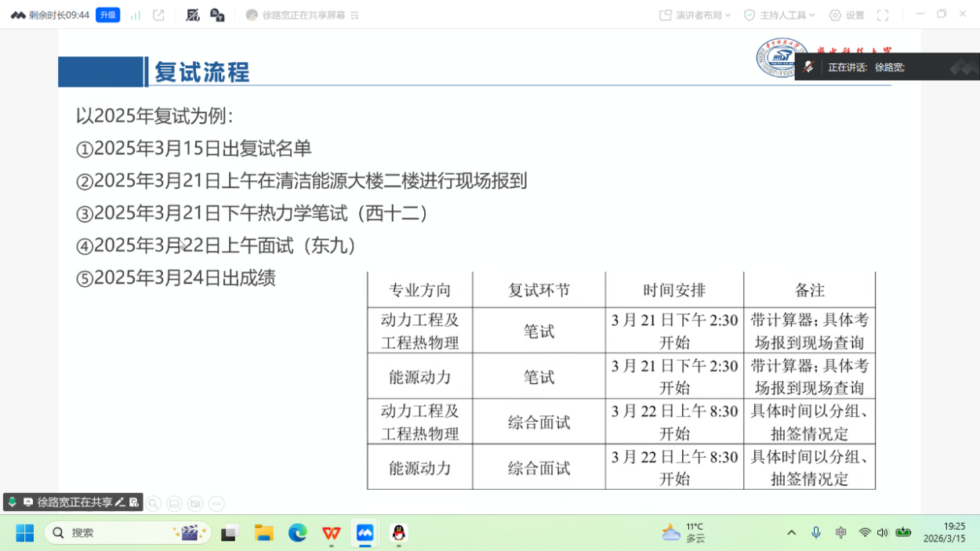This screenshot has width=980, height=551.
Task: Toggle full screen mode icon
Action: click(883, 15)
